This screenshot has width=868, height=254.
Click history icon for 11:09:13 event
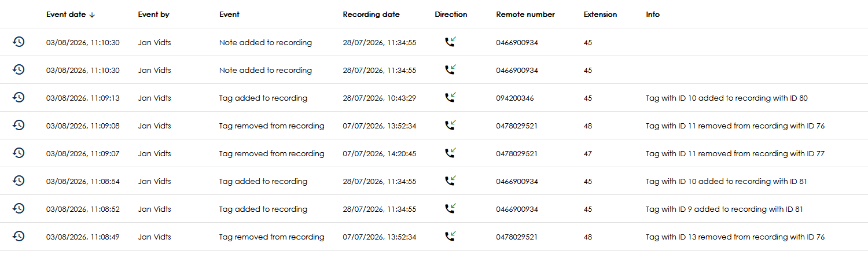[x=19, y=98]
